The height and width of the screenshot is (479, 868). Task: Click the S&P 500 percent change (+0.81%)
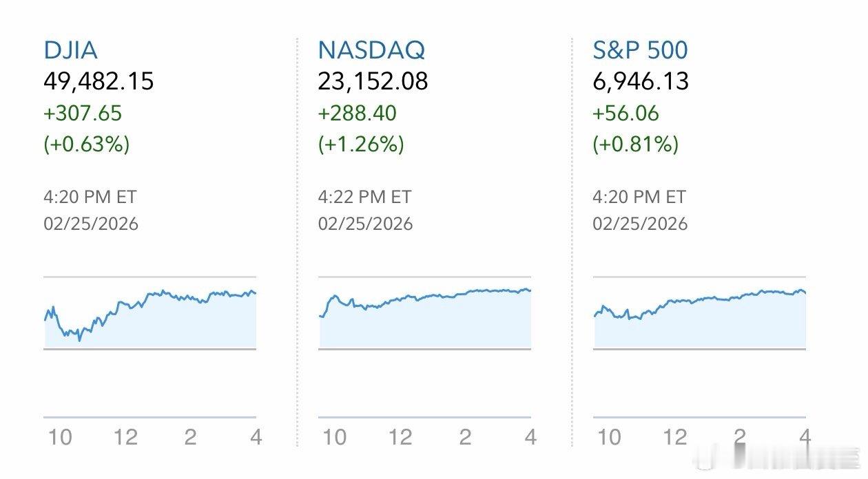pos(635,145)
